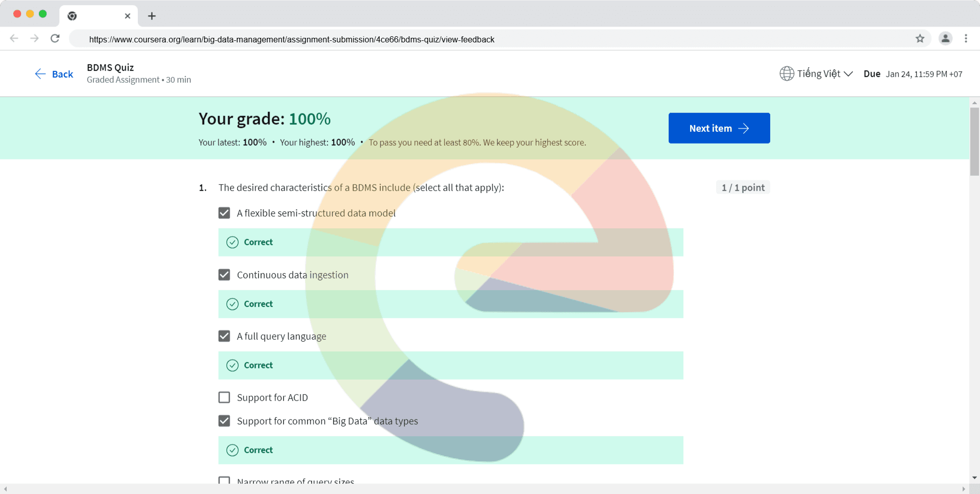Go Back to the course page
980x494 pixels.
54,74
